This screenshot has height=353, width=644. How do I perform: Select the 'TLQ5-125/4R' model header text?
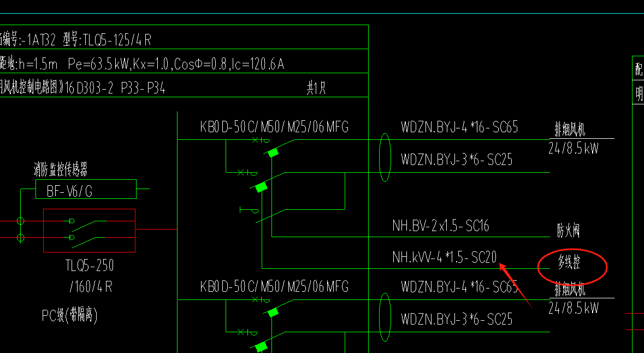coord(117,40)
